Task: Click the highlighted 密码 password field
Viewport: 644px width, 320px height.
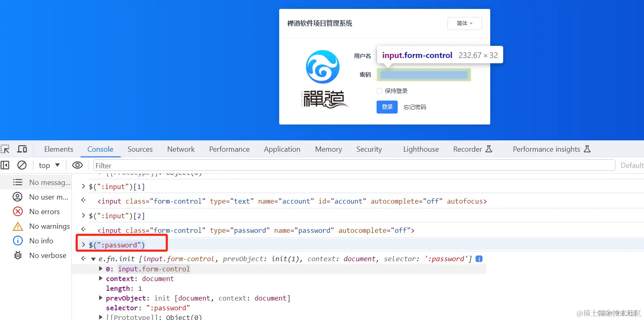Action: (424, 75)
